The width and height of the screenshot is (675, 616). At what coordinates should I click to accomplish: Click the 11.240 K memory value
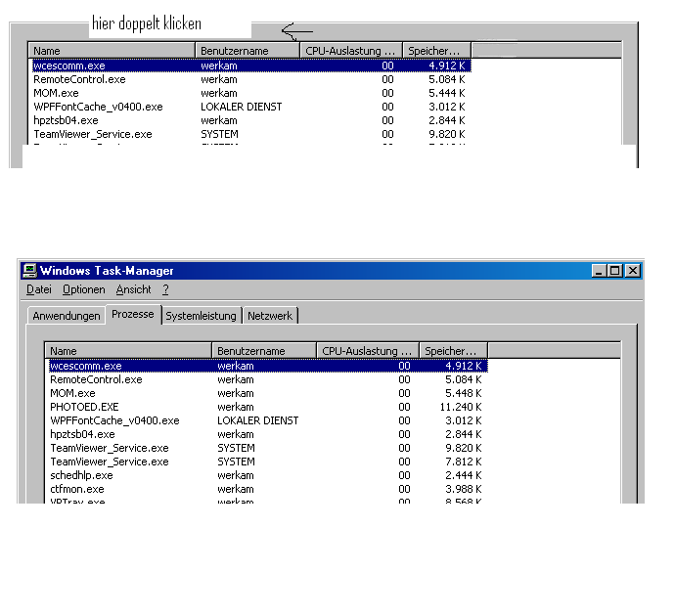tap(461, 407)
